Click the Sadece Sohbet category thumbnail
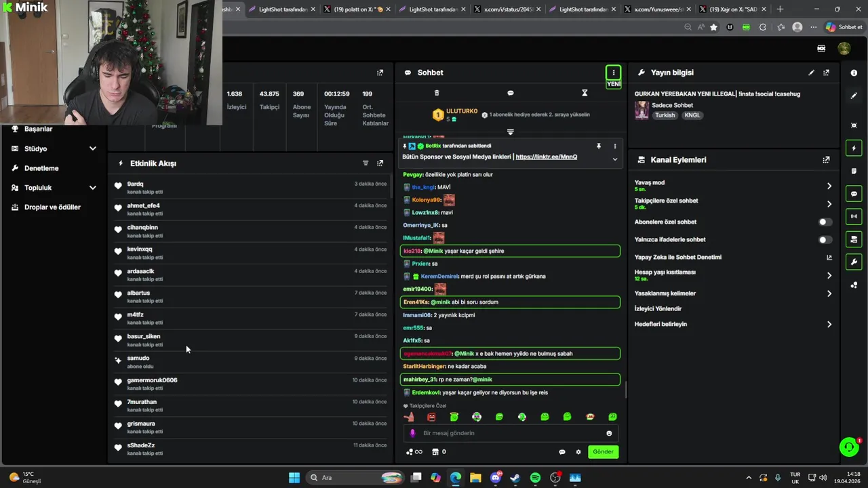 (642, 110)
